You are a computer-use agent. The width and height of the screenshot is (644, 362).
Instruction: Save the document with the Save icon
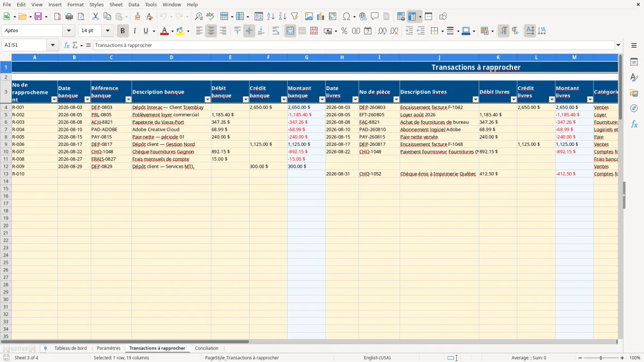pyautogui.click(x=38, y=17)
